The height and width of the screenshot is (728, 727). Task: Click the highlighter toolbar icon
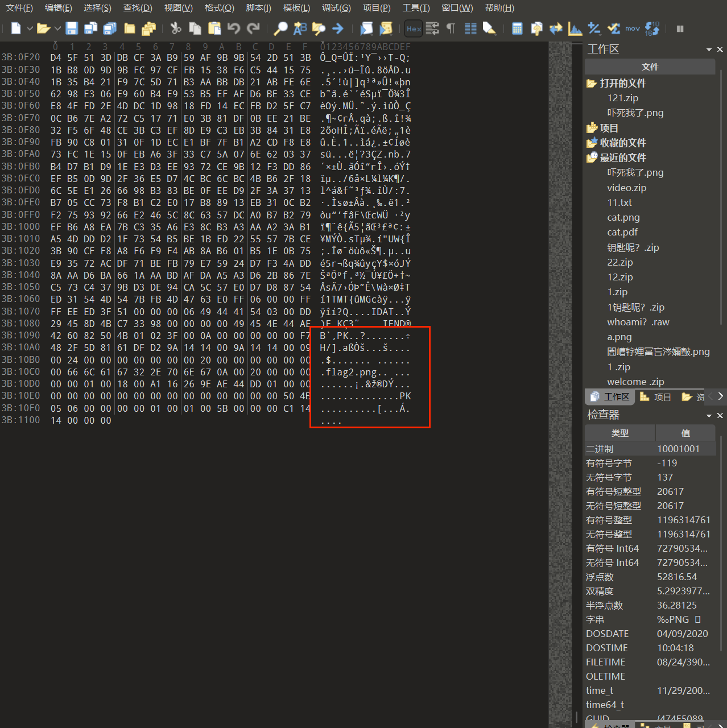489,28
